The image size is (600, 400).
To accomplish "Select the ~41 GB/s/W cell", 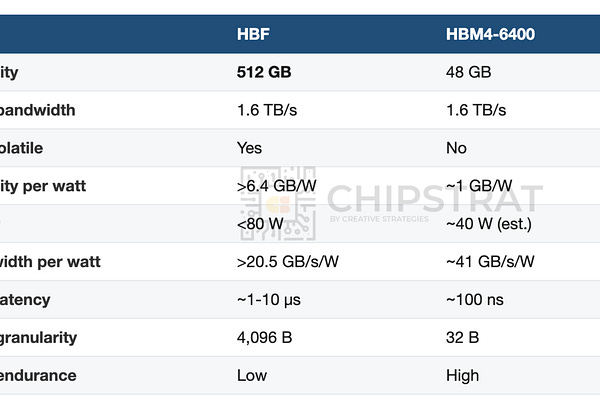I will 490,261.
